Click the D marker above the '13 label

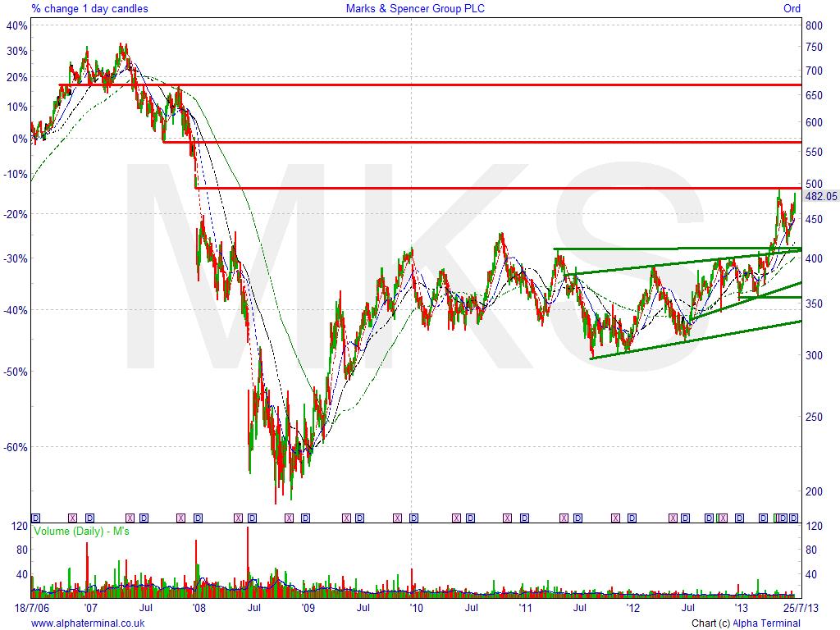tap(739, 518)
